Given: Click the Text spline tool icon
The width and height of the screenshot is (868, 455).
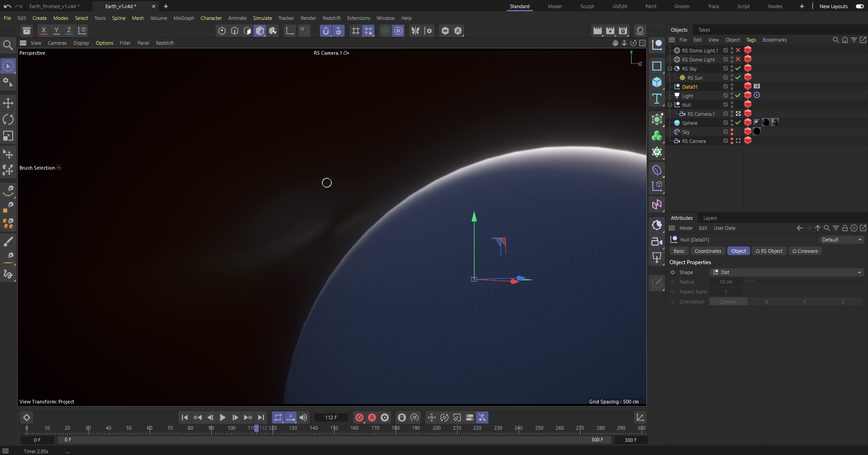Looking at the screenshot, I should coord(657,99).
